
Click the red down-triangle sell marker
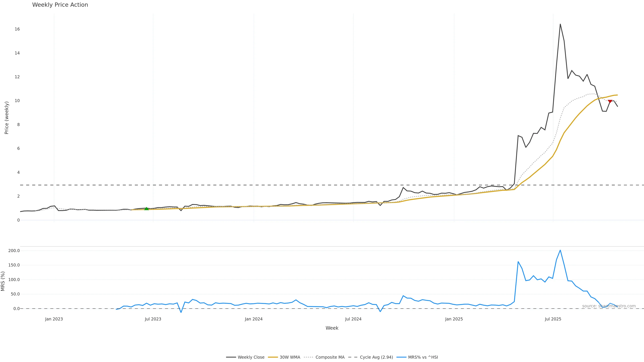(610, 101)
